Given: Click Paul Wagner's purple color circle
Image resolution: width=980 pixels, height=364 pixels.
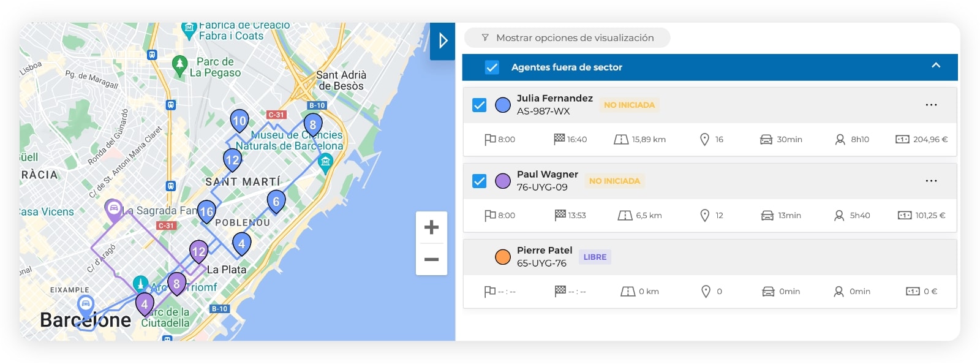Looking at the screenshot, I should coord(503,181).
